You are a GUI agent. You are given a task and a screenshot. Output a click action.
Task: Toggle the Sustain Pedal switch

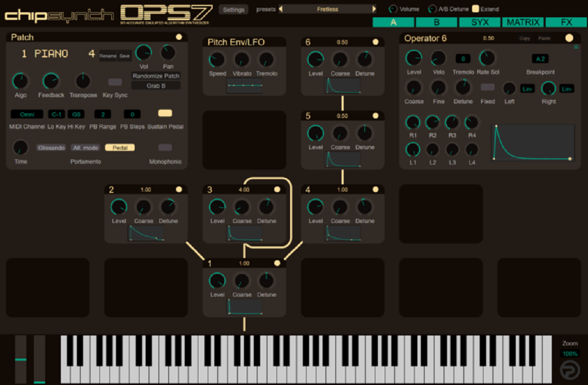point(165,113)
